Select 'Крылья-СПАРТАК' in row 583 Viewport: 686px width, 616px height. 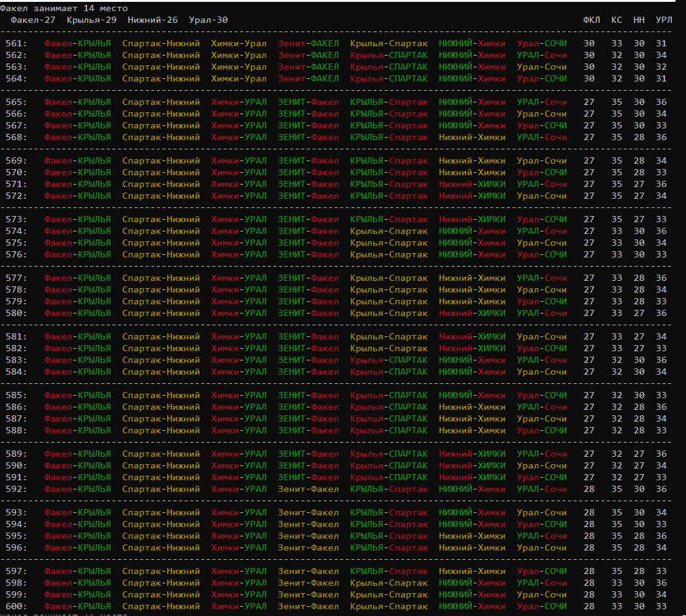click(x=389, y=360)
